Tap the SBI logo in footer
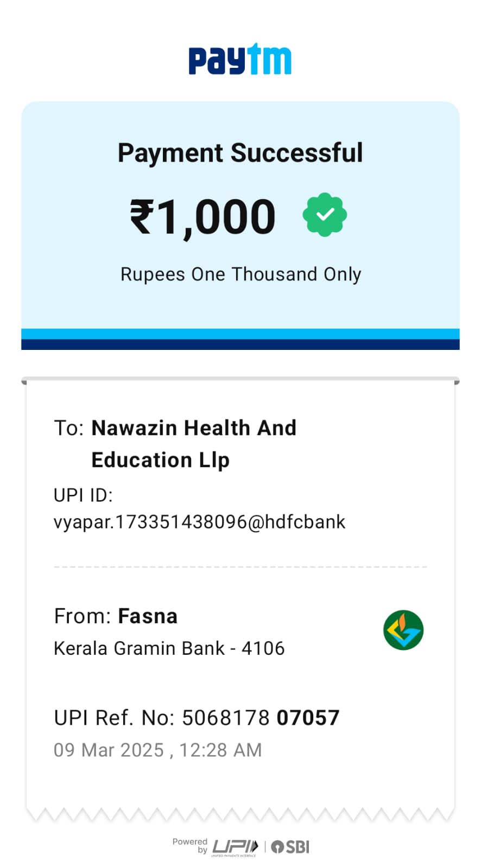Image resolution: width=481 pixels, height=868 pixels. click(x=290, y=847)
